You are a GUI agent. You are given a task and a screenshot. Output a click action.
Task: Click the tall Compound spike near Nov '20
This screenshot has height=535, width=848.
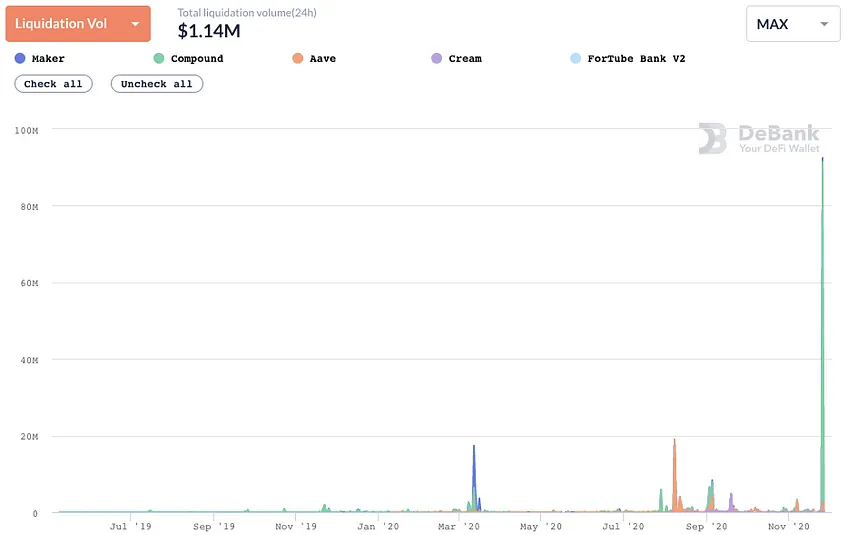pyautogui.click(x=823, y=335)
